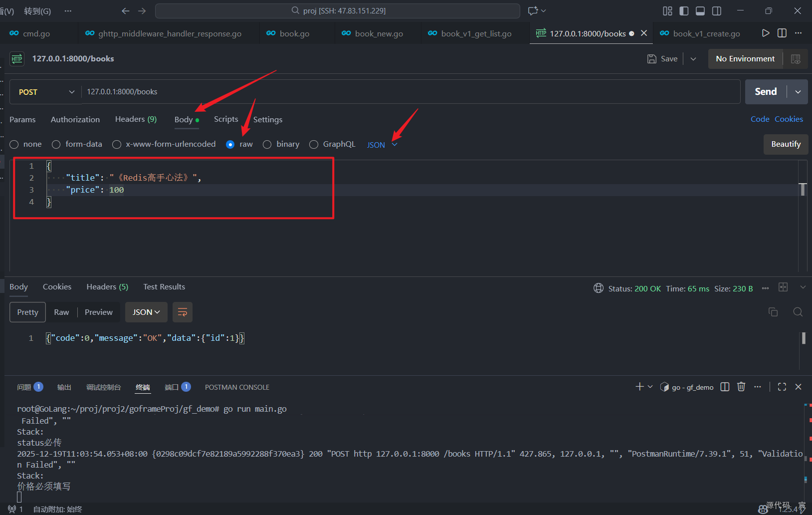This screenshot has width=812, height=515.
Task: Open the Test Results tab
Action: tap(164, 286)
